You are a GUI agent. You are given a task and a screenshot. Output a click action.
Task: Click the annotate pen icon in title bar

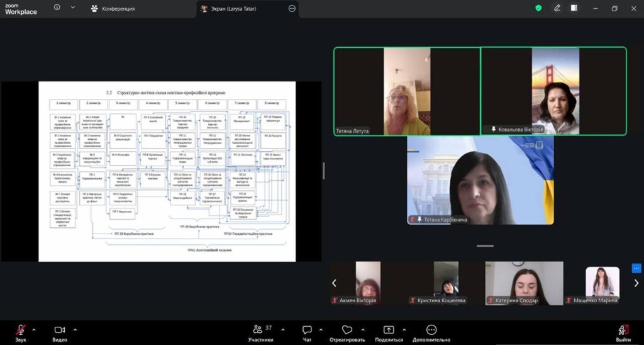point(557,8)
